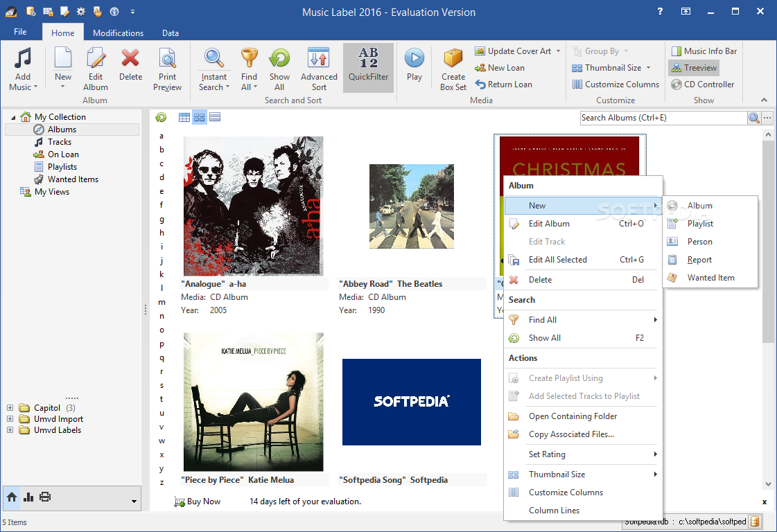The width and height of the screenshot is (777, 532).
Task: Click the Buy Now link
Action: point(203,502)
